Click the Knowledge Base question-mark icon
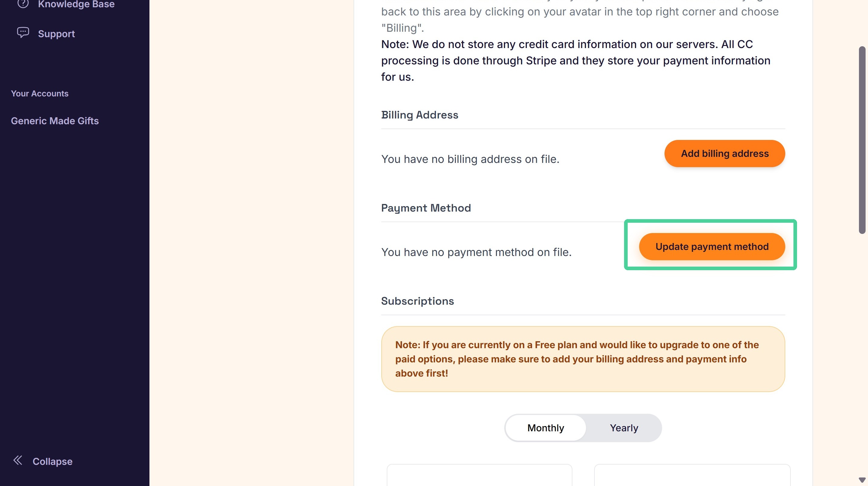 click(23, 4)
